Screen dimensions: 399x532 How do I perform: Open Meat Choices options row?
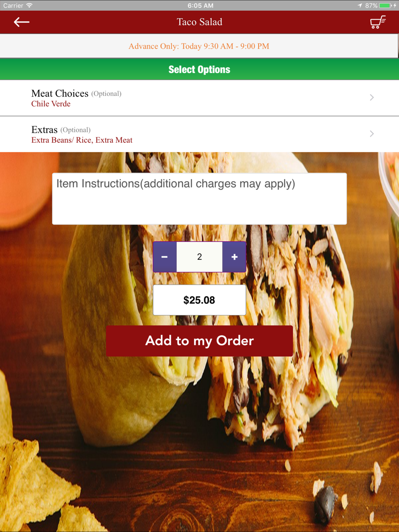point(199,98)
